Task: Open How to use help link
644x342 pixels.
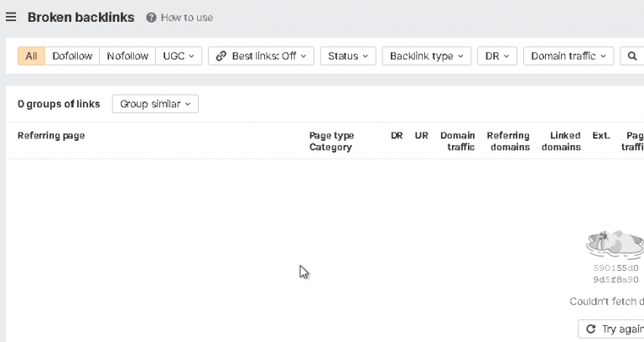Action: click(187, 18)
